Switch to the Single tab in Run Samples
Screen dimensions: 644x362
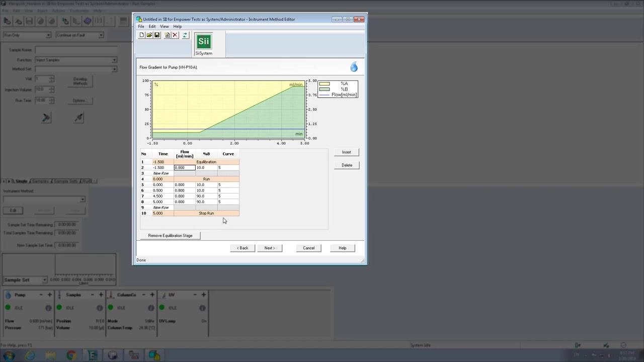21,181
